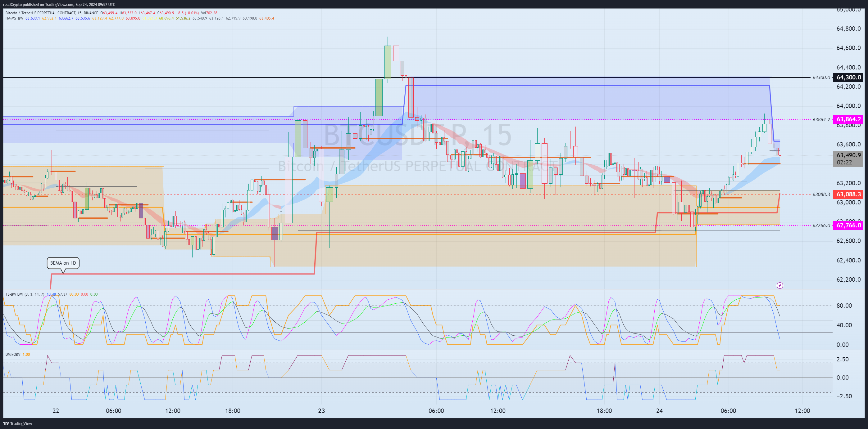Click the magenta 63,864.2 price label

point(848,119)
